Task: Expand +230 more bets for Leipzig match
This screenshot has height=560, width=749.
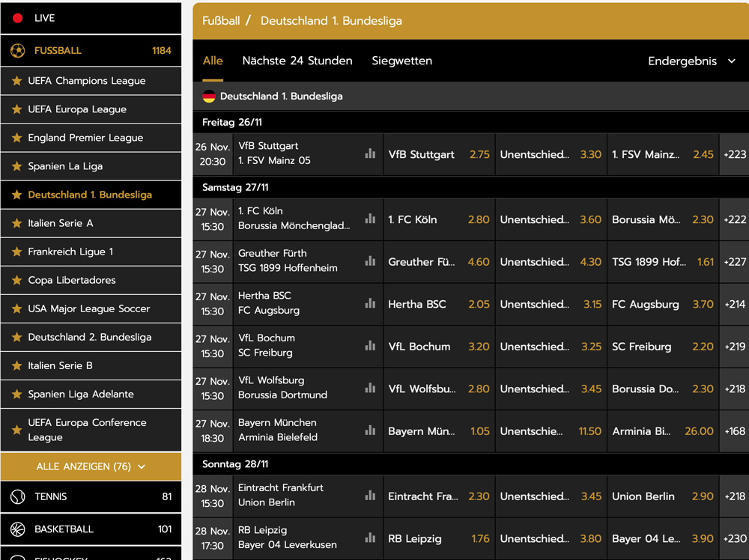Action: pyautogui.click(x=734, y=538)
